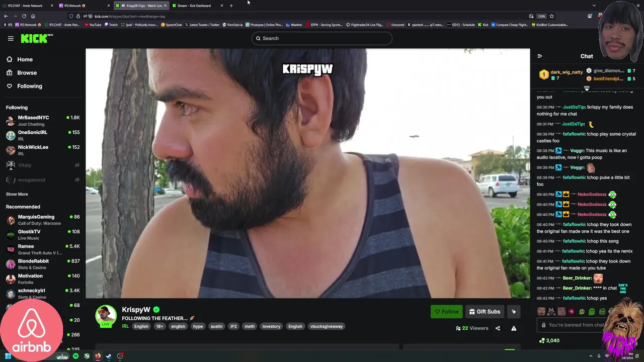Bookmark this page with the star icon
This screenshot has height=362, width=644.
(551, 16)
